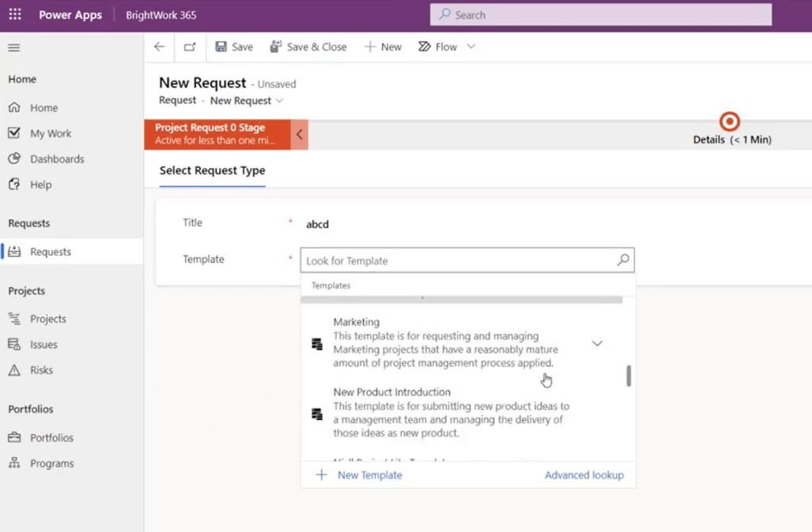Click the Project Request 0 Stage chevron
812x532 pixels.
pyautogui.click(x=300, y=134)
